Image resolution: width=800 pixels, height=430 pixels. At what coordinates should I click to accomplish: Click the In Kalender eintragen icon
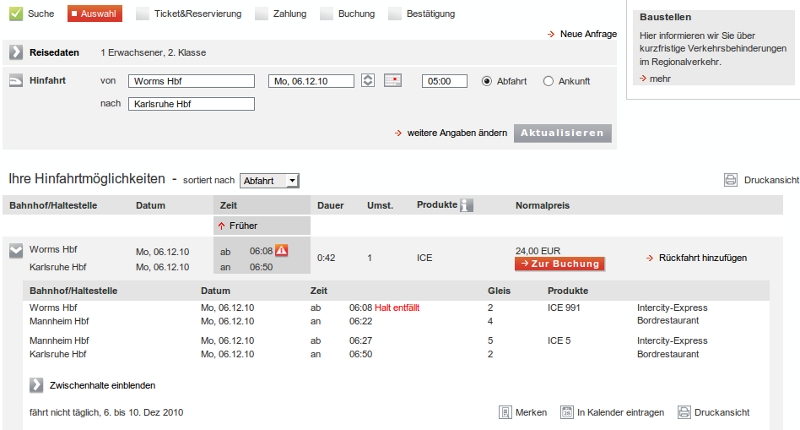pyautogui.click(x=567, y=412)
